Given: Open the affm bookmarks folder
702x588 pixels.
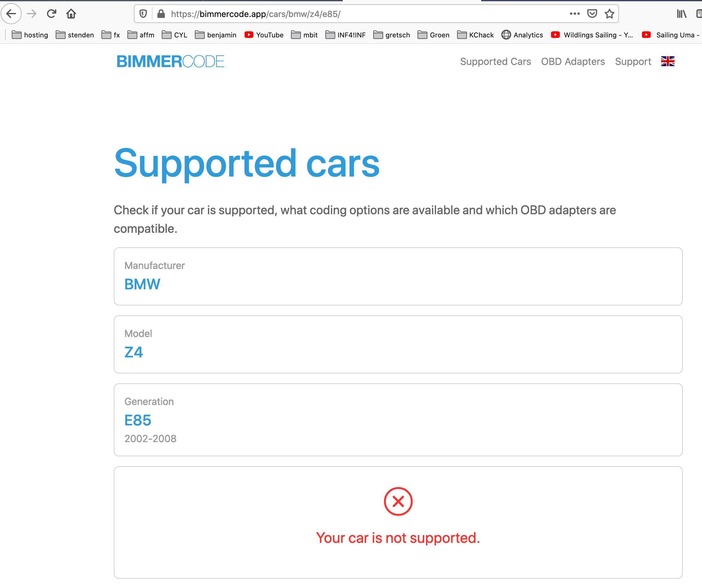Looking at the screenshot, I should pos(141,35).
